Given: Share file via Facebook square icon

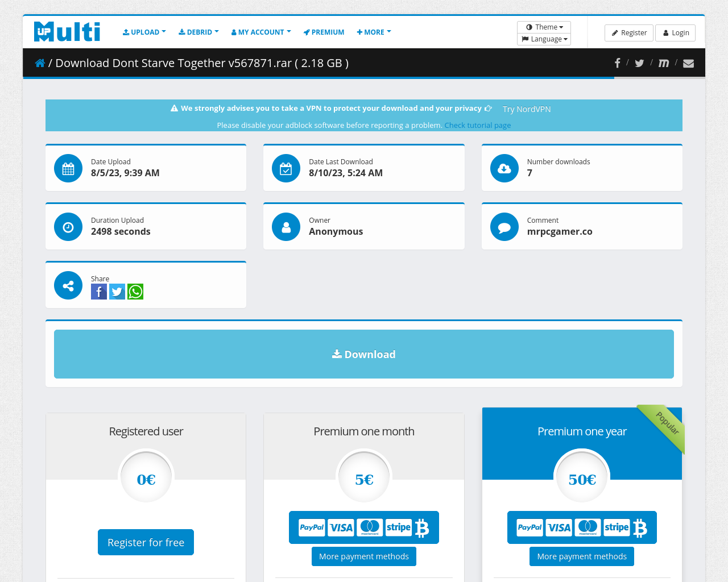Looking at the screenshot, I should tap(99, 292).
